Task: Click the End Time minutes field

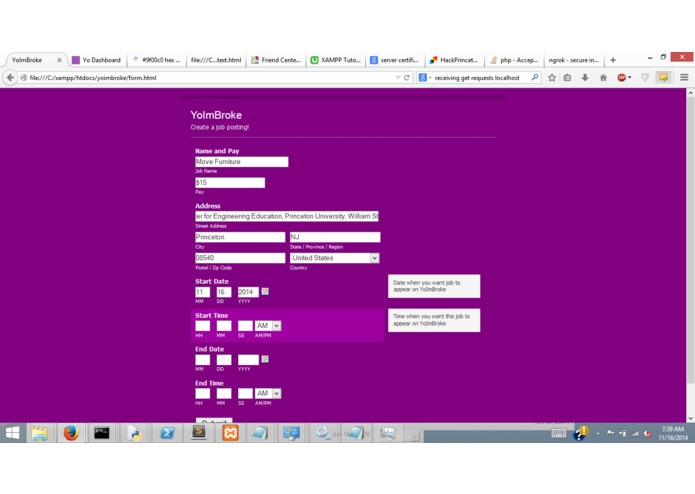Action: point(224,393)
